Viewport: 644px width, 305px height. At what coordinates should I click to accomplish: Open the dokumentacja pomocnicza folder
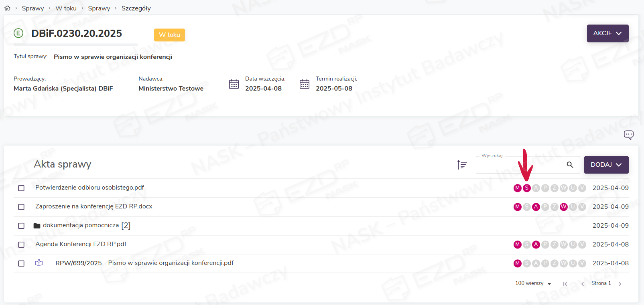(x=81, y=225)
